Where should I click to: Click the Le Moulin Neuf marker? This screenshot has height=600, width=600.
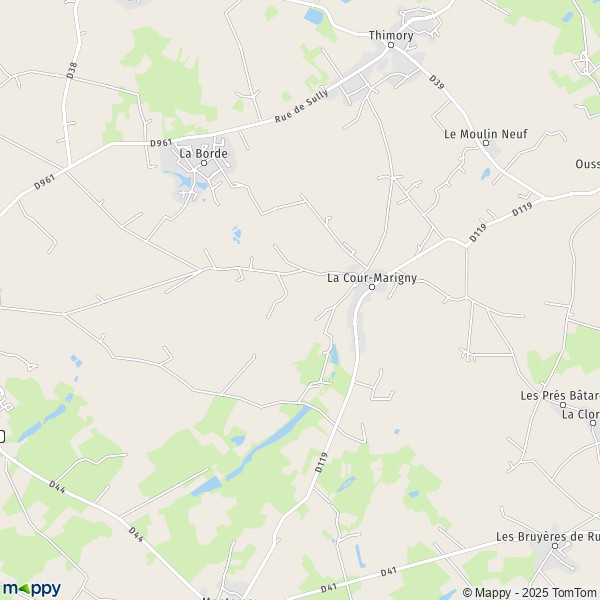coord(486,143)
